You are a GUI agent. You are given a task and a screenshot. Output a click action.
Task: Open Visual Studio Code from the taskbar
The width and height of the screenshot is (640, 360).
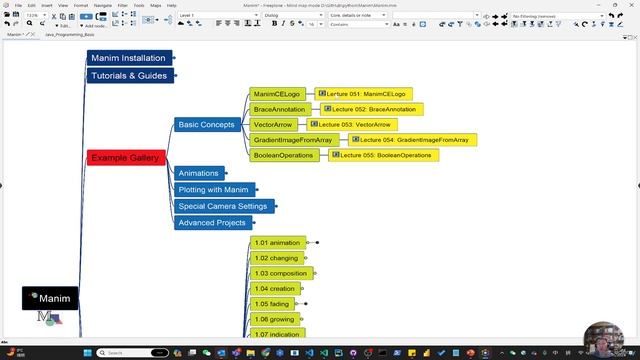click(309, 353)
